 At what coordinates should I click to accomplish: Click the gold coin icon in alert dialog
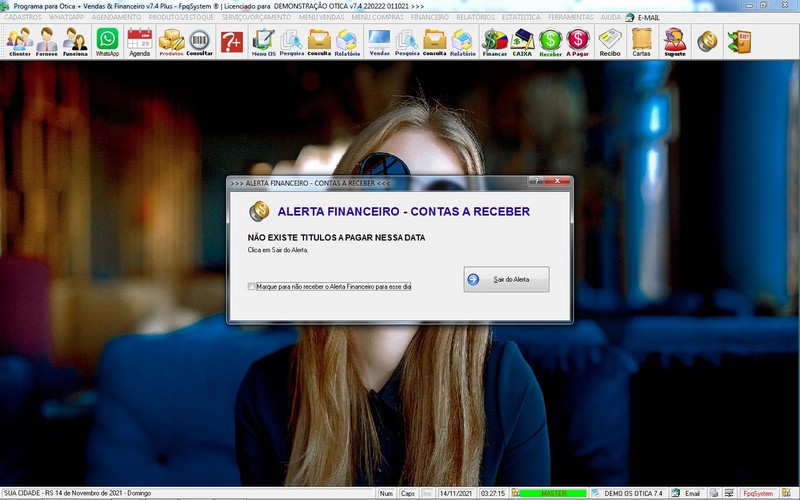pos(259,211)
